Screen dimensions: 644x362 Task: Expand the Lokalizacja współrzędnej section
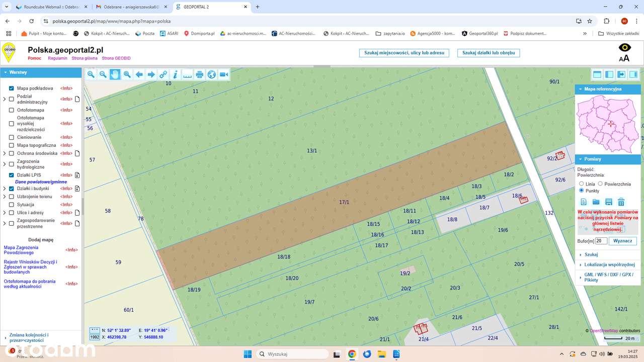pyautogui.click(x=608, y=264)
